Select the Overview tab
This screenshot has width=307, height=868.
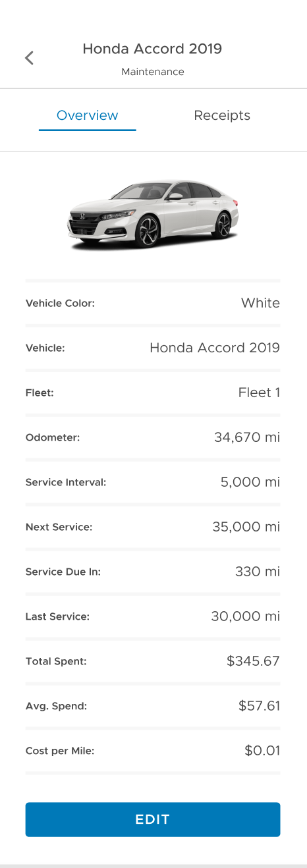point(87,116)
